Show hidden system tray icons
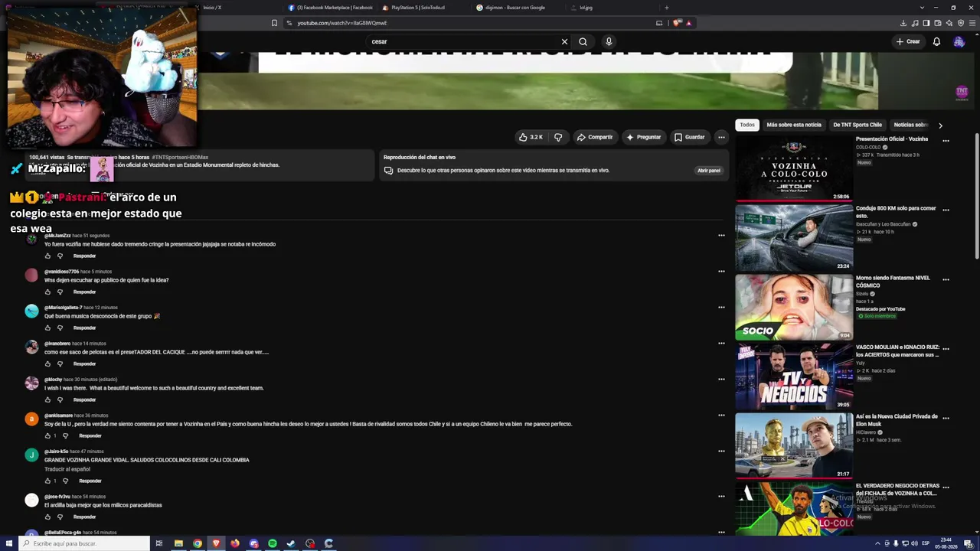The height and width of the screenshot is (551, 980). point(877,543)
